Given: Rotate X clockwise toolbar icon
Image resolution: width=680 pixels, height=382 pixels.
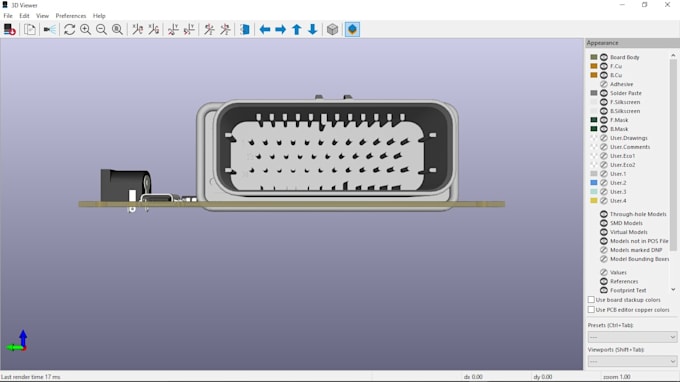Looking at the screenshot, I should pyautogui.click(x=137, y=29).
